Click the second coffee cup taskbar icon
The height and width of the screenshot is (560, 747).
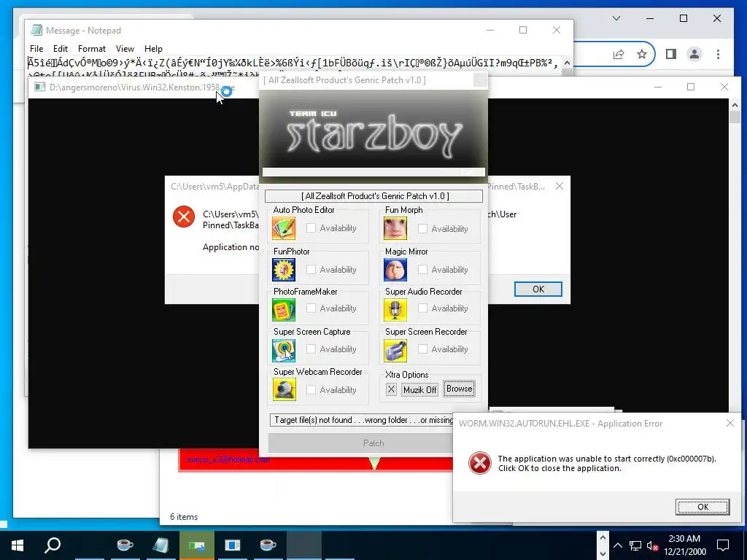(268, 545)
